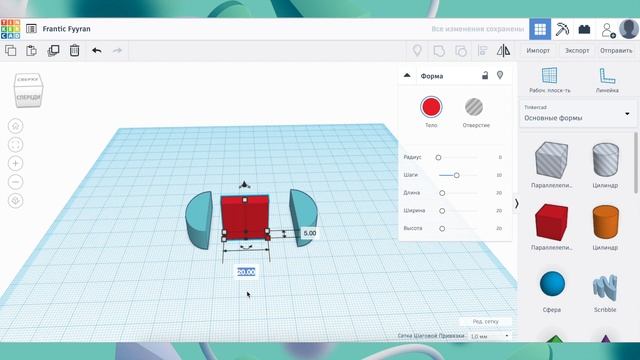Click the Ширина slider handle
The width and height of the screenshot is (640, 360).
442,211
